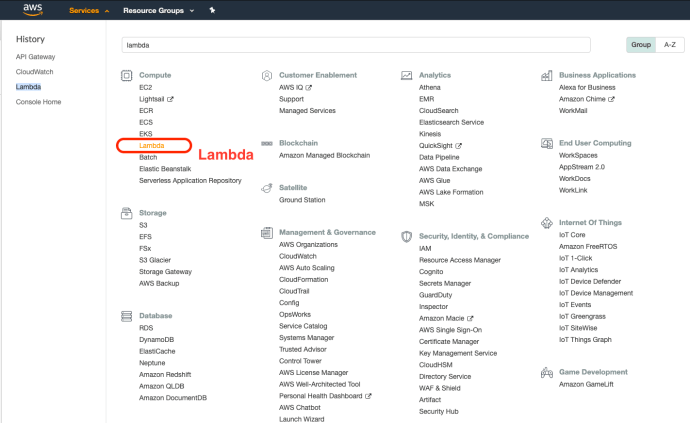Viewport: 690px width, 423px height.
Task: Click the service search field containing lambda
Action: (x=368, y=45)
